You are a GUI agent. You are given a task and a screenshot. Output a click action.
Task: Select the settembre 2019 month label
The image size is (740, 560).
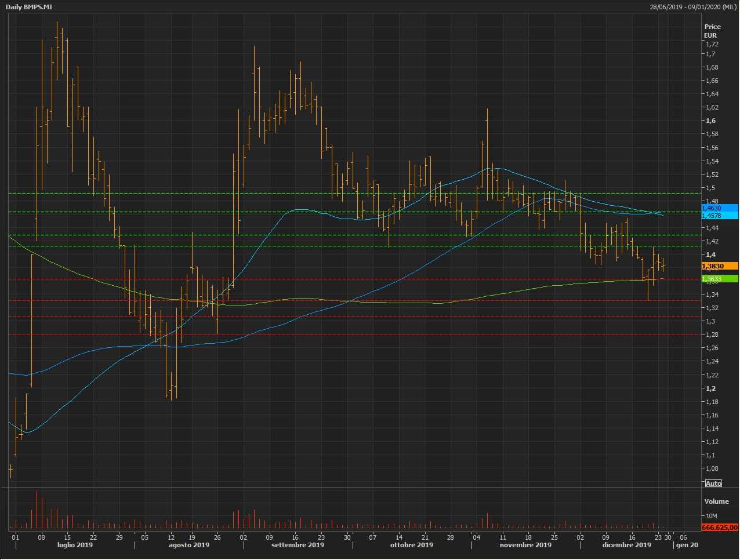(298, 545)
